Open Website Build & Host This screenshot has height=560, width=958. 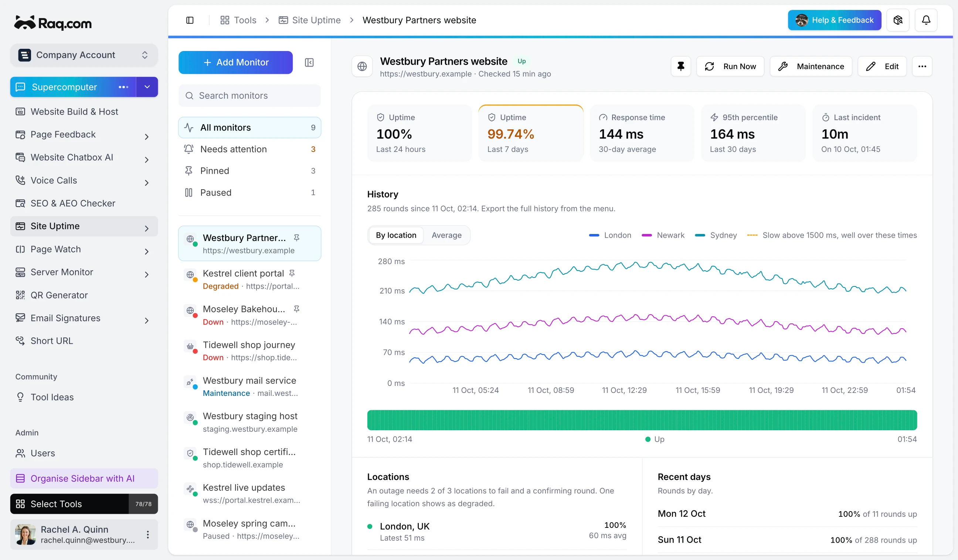84,111
